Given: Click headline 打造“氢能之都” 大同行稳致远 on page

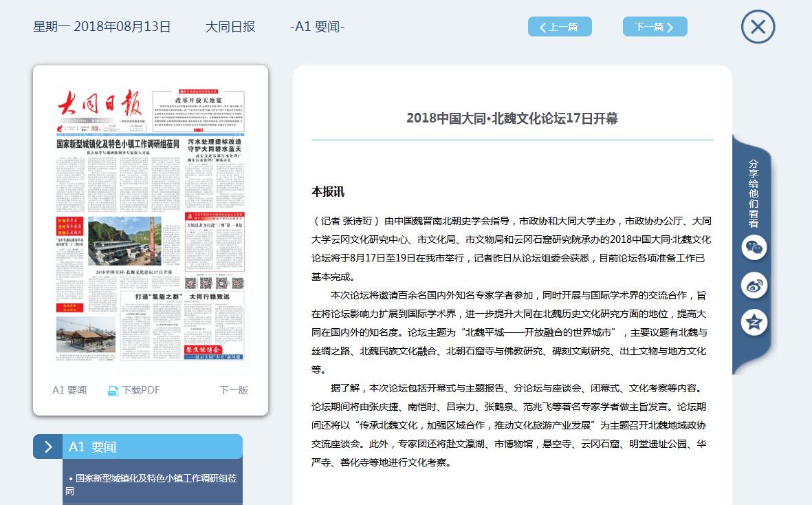Looking at the screenshot, I should tap(182, 297).
